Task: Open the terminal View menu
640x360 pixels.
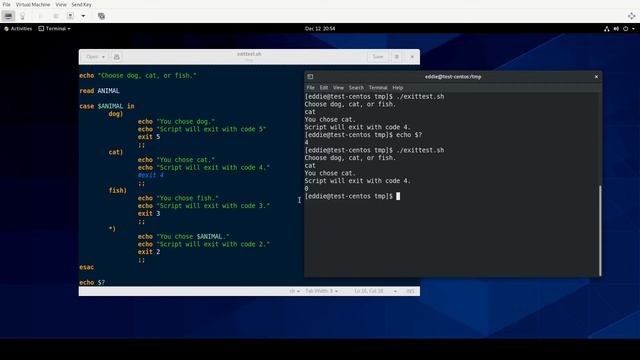Action: pos(338,88)
